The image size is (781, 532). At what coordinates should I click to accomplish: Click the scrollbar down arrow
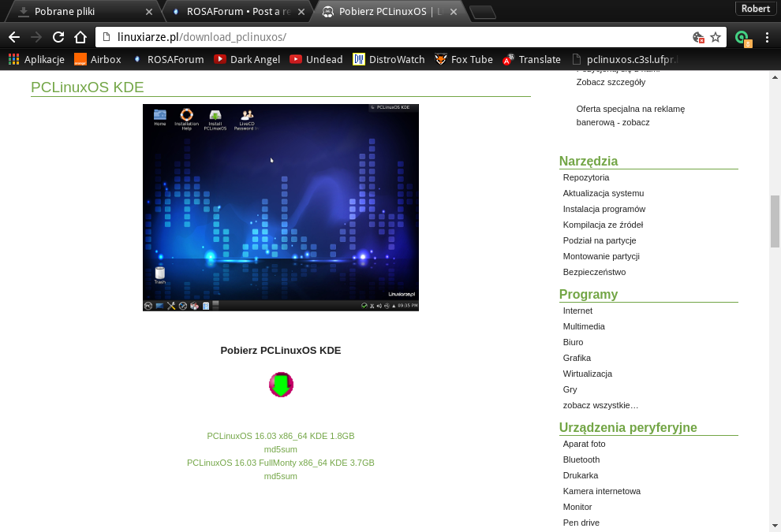775,526
